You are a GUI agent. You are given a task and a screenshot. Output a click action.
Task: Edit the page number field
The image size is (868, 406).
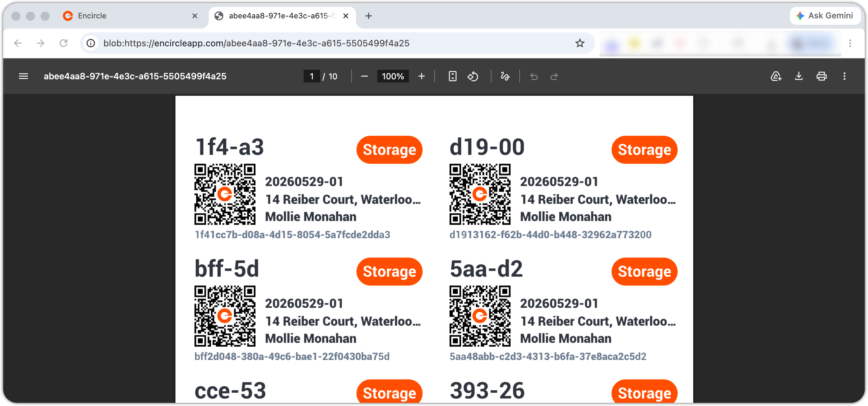(312, 76)
